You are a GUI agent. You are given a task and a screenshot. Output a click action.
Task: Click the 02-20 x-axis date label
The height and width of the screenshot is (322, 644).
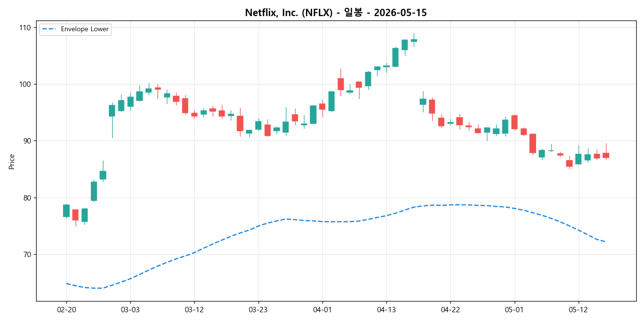pyautogui.click(x=66, y=310)
